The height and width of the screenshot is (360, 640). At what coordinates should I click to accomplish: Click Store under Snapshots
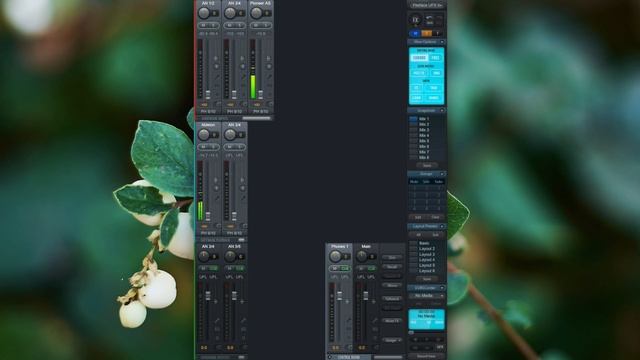coord(427,165)
